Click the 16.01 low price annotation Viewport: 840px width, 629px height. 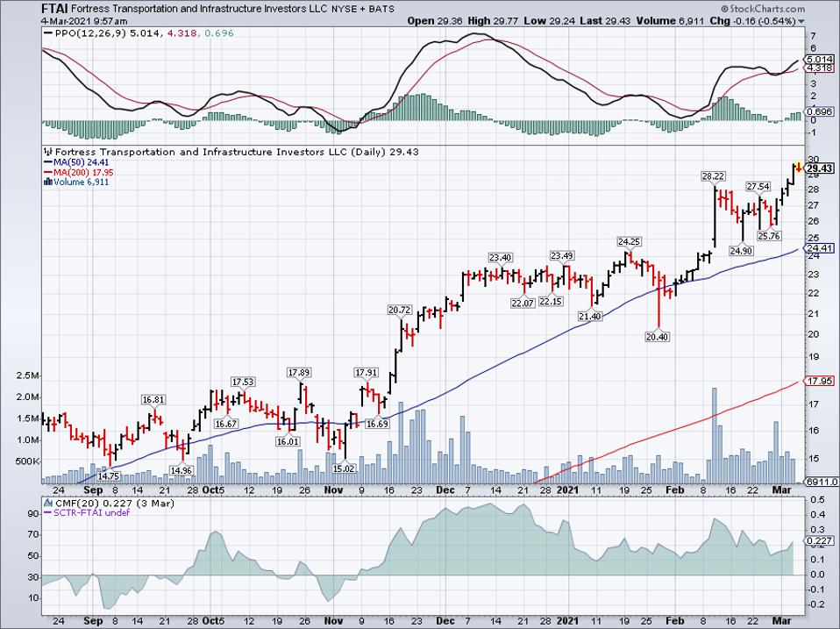(288, 441)
